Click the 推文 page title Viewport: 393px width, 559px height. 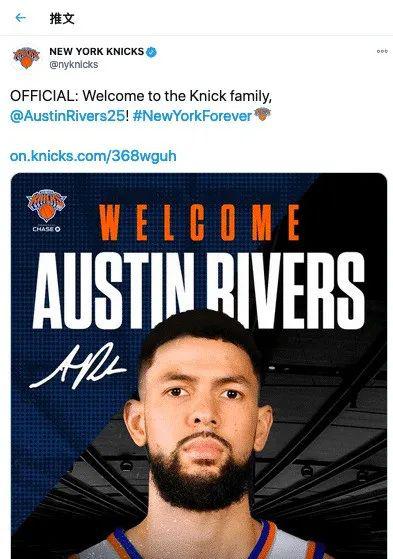tap(62, 18)
